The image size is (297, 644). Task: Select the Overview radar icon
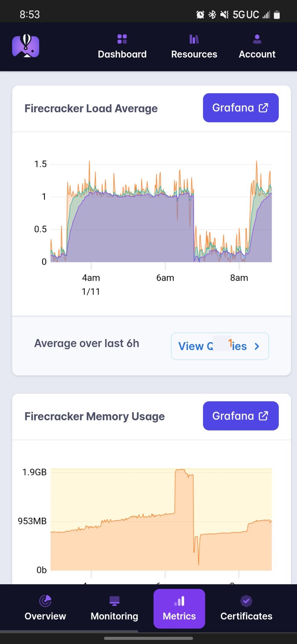click(45, 601)
